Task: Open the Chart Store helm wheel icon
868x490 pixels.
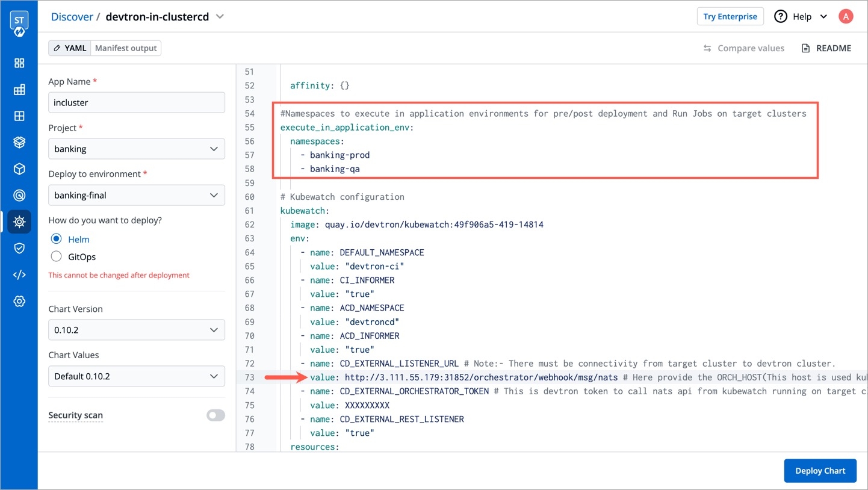Action: coord(19,222)
